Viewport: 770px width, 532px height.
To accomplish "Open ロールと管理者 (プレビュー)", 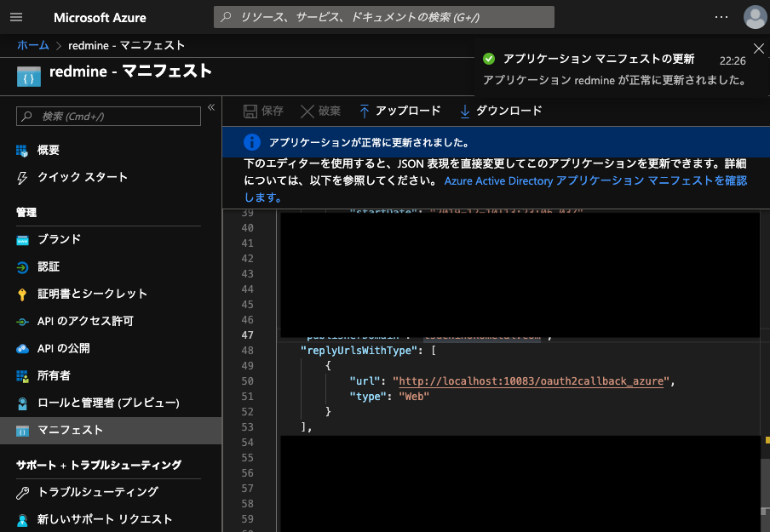I will [108, 403].
